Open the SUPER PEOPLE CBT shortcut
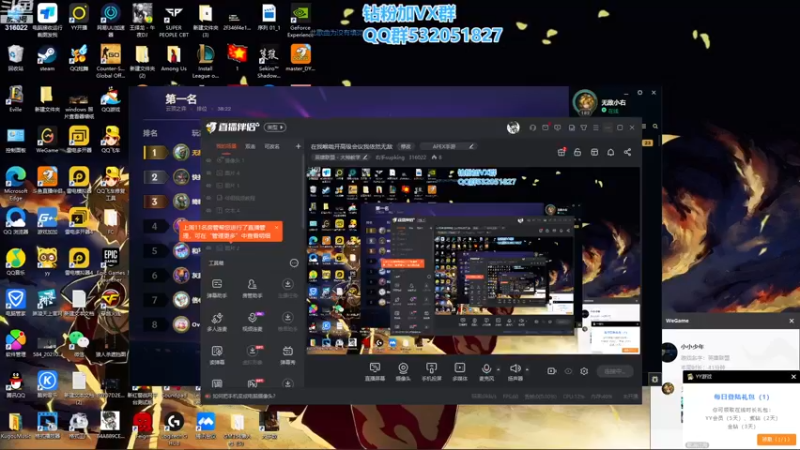800x450 pixels. [174, 20]
